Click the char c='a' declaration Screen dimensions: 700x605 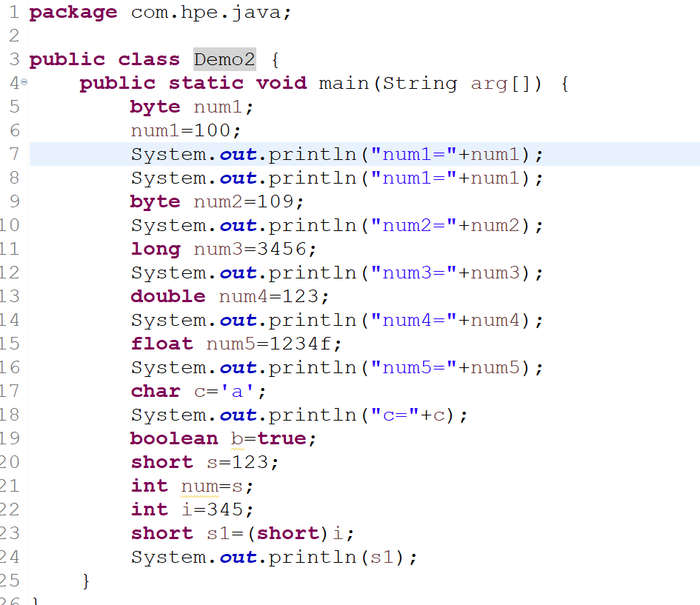pyautogui.click(x=199, y=391)
